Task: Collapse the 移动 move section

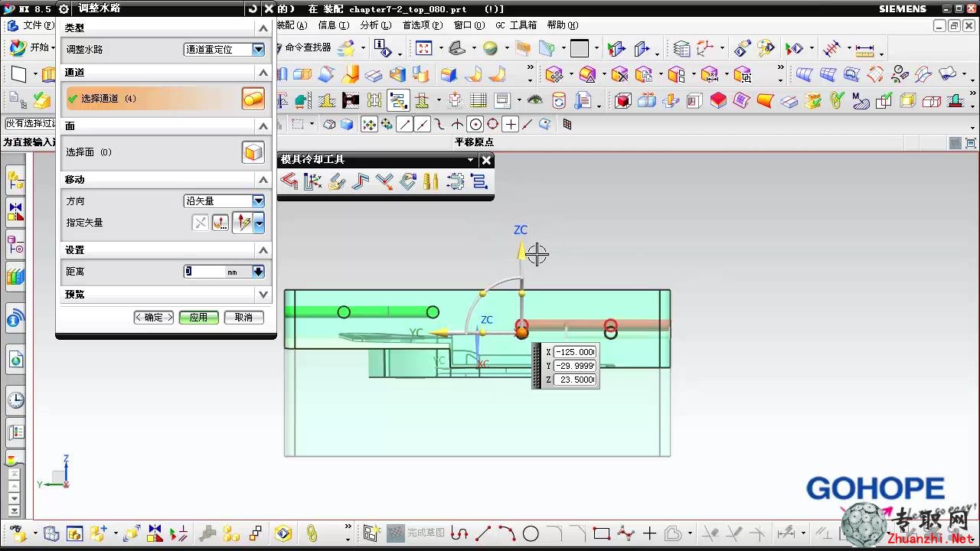Action: pos(263,180)
